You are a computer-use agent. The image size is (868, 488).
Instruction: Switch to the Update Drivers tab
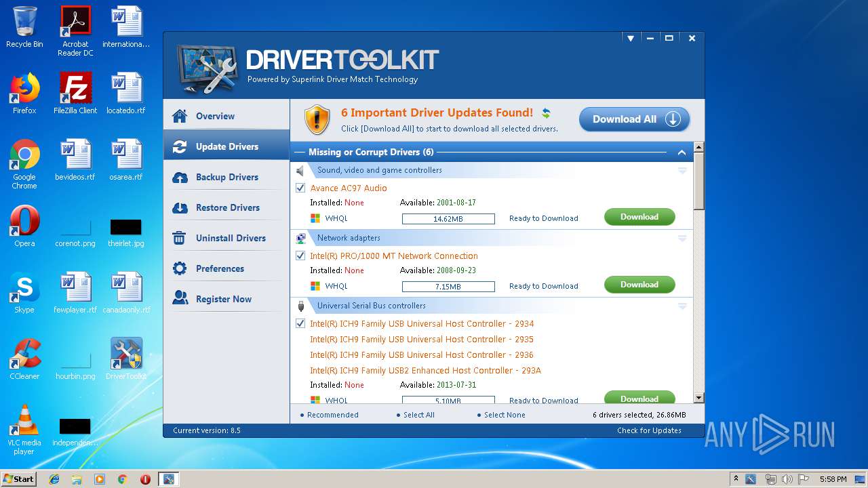click(x=226, y=146)
